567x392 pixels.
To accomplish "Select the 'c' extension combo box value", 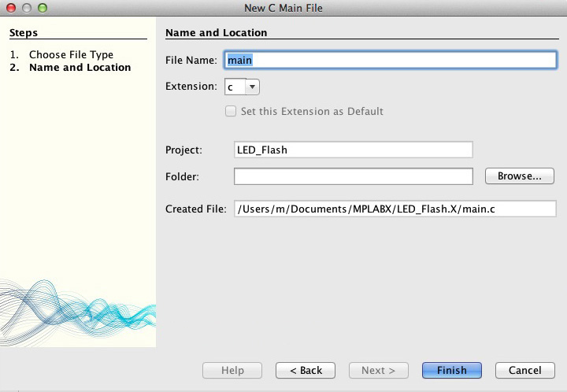I will pos(235,87).
